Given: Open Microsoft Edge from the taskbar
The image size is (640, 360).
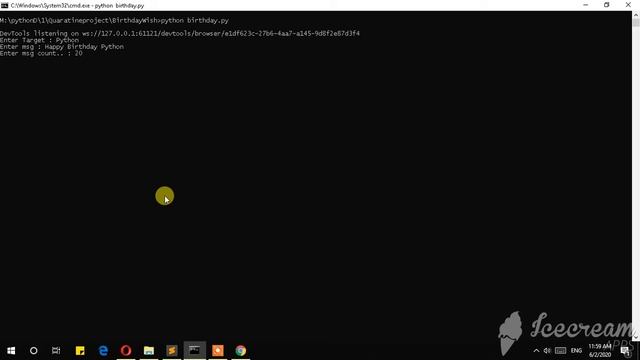Looking at the screenshot, I should point(103,350).
